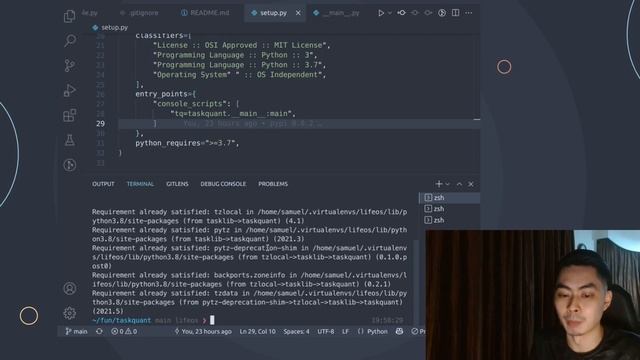The image size is (640, 360).
Task: Open the Source Control view
Action: (x=69, y=65)
